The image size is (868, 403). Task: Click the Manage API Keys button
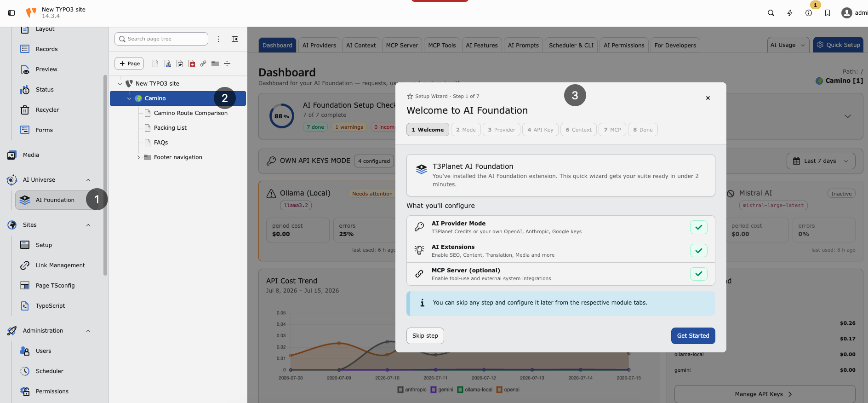765,394
